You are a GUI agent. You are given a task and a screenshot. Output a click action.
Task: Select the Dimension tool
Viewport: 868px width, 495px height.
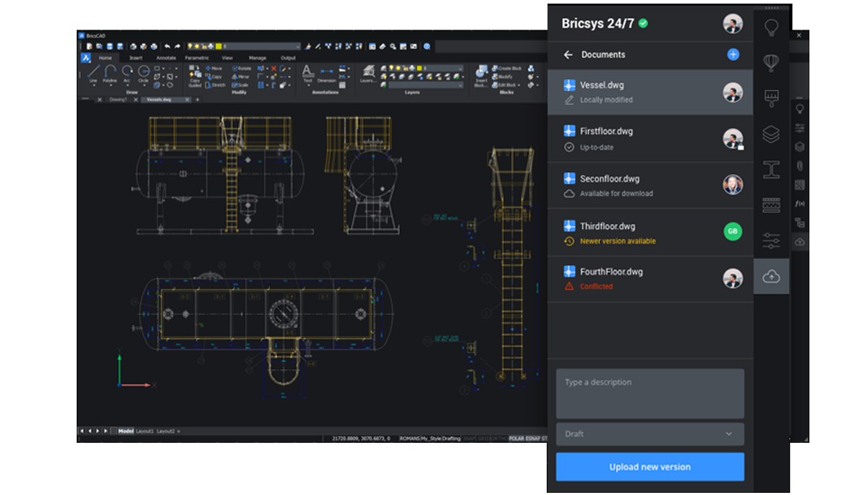point(327,74)
